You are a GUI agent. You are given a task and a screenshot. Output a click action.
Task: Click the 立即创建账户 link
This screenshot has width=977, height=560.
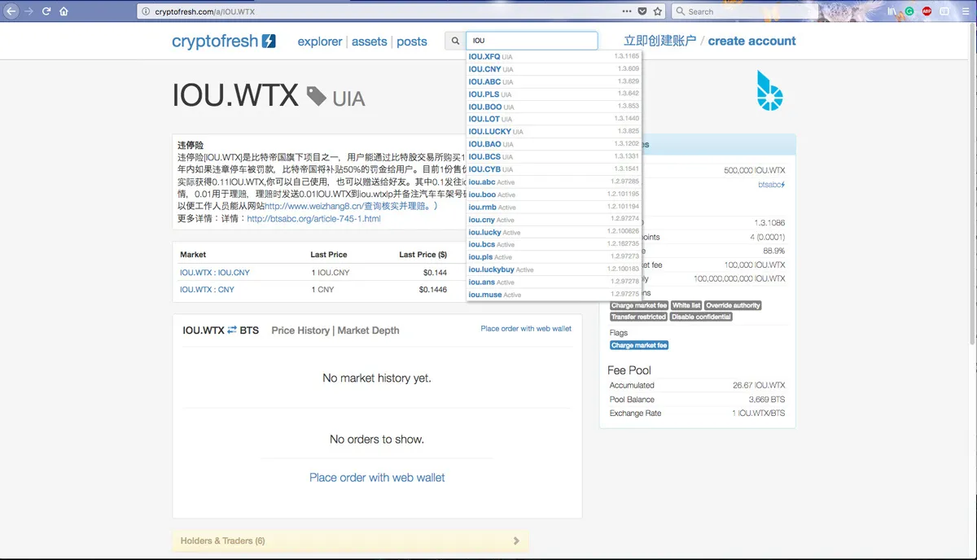[660, 41]
